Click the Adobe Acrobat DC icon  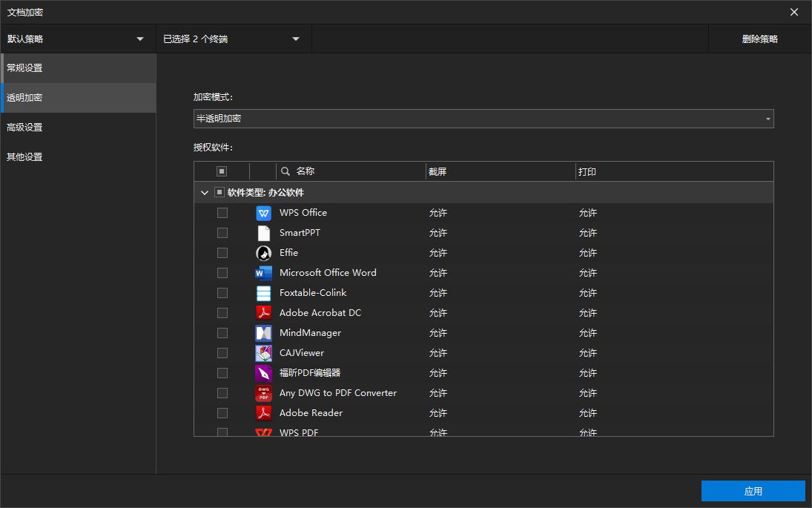click(x=263, y=313)
